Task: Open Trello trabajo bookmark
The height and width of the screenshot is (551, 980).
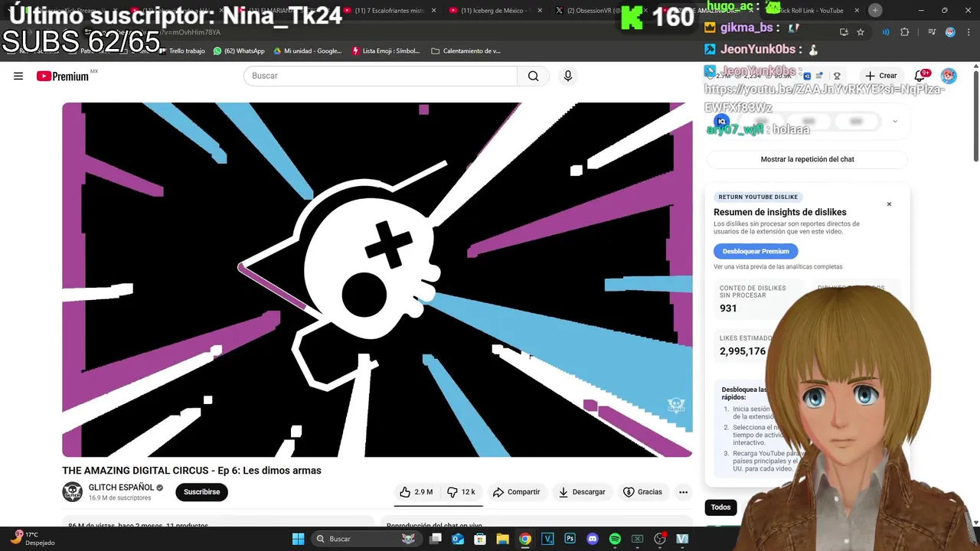Action: coord(181,51)
